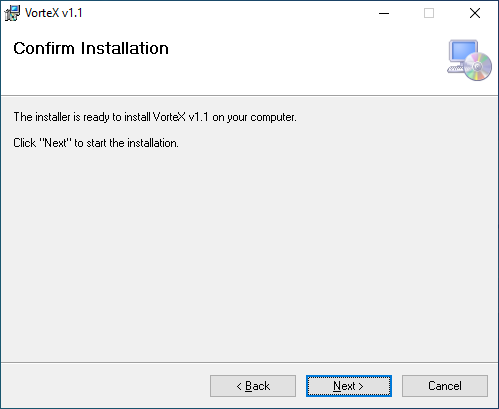This screenshot has height=409, width=499.
Task: Minimize the VorteX installer window
Action: [x=384, y=13]
